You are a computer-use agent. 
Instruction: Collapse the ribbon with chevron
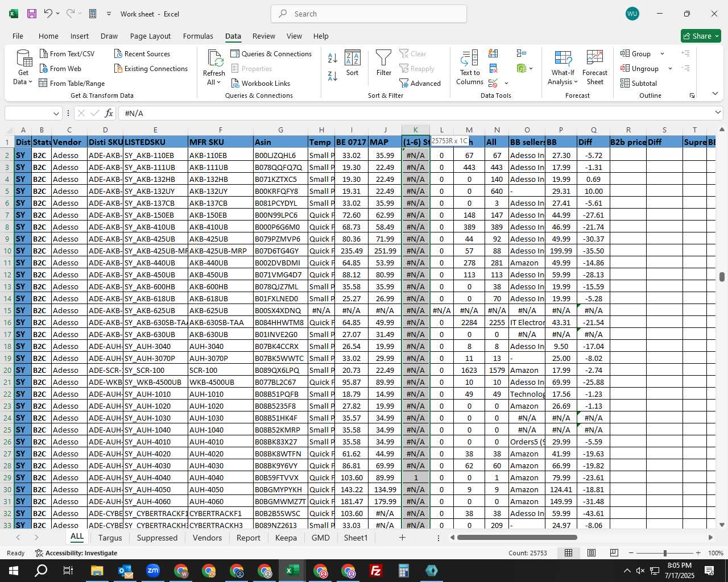click(715, 93)
